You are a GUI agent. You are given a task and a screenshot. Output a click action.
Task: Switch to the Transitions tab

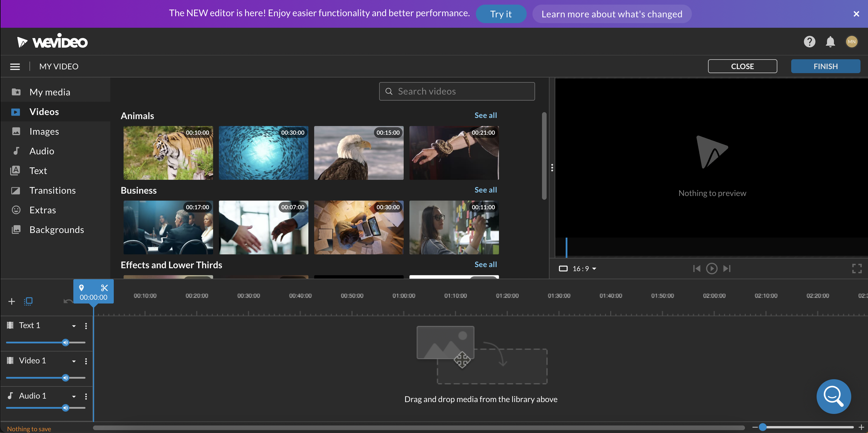click(53, 190)
